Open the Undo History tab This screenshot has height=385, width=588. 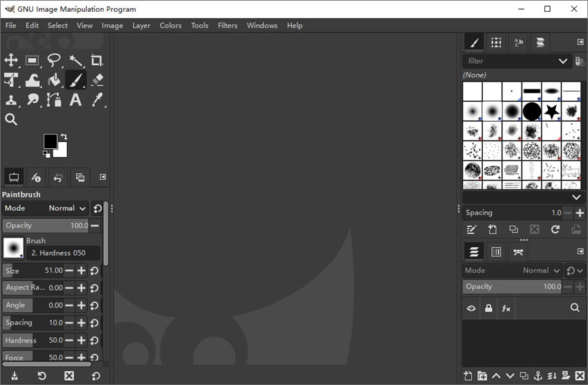(x=57, y=177)
